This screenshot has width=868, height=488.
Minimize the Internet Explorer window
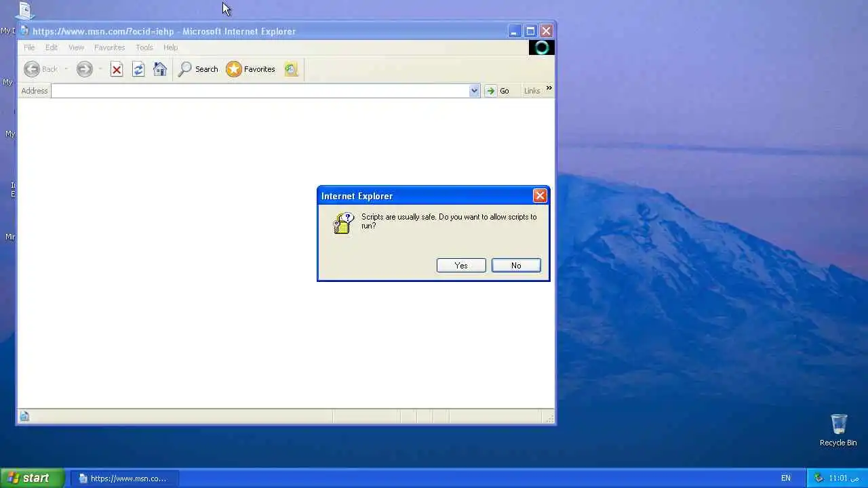[515, 31]
